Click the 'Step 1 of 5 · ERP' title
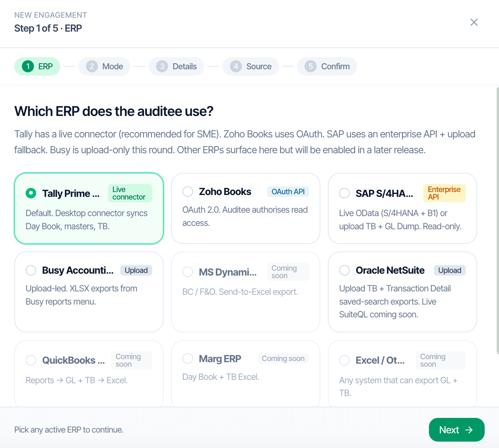This screenshot has height=448, width=499. 48,28
